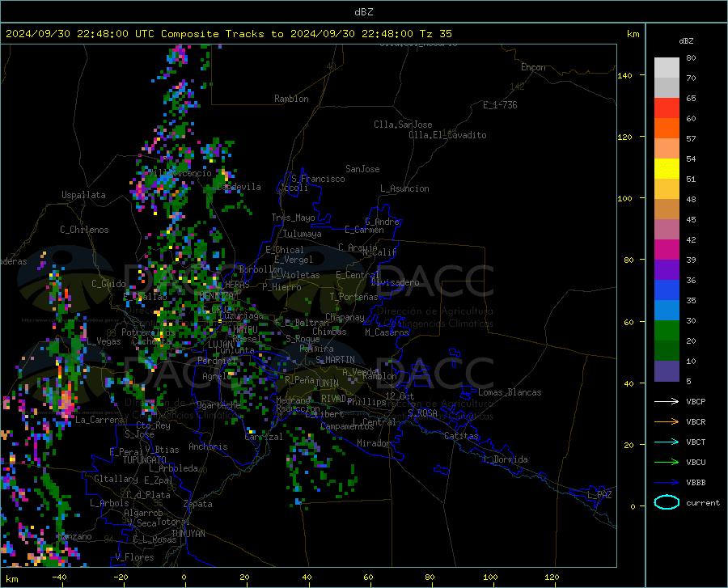Pick the light orange 54-57 dBZ swatch
This screenshot has height=588, width=728.
pos(667,149)
